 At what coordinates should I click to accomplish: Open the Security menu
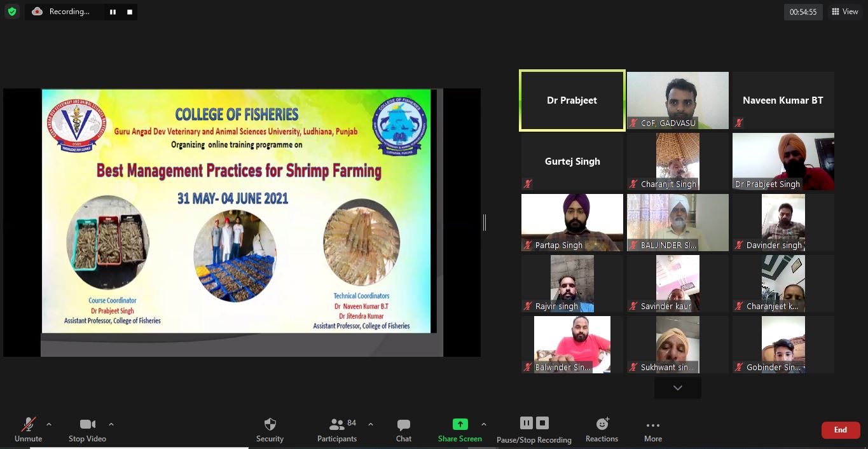click(270, 430)
